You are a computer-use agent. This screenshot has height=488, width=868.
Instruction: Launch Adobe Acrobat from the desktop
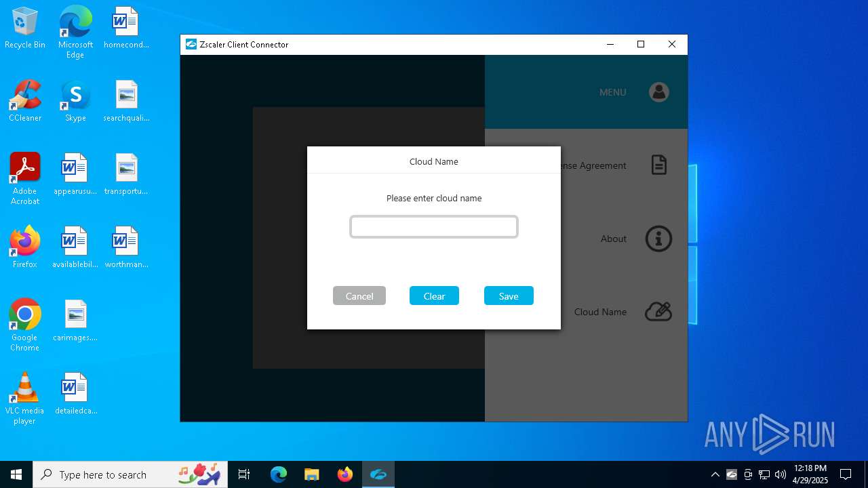click(25, 179)
